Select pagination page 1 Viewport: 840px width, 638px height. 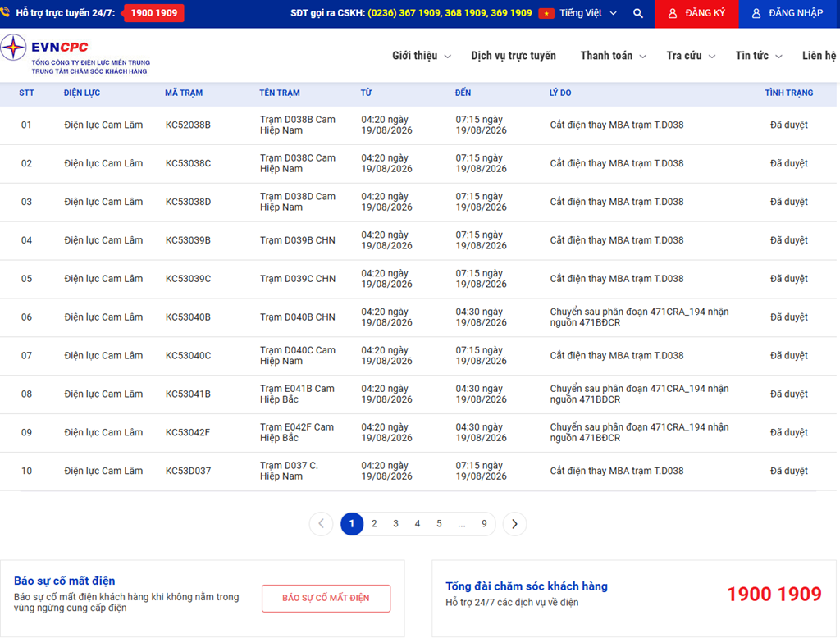click(x=352, y=524)
